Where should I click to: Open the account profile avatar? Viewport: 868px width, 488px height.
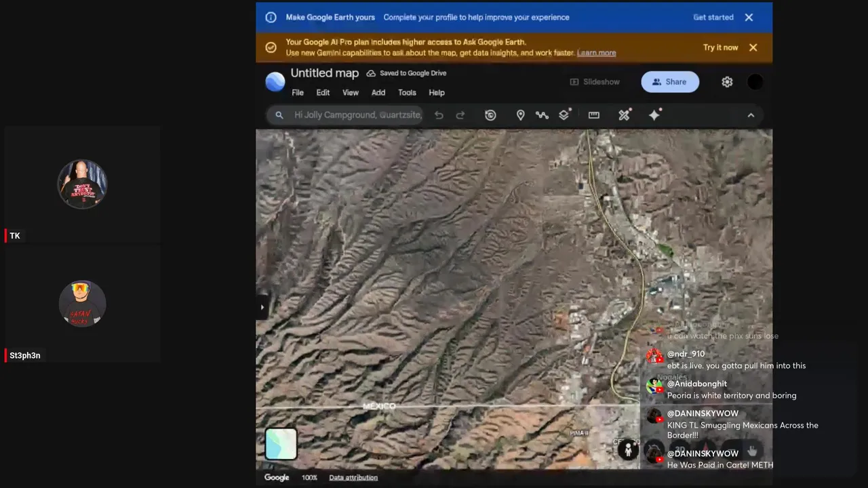point(755,82)
